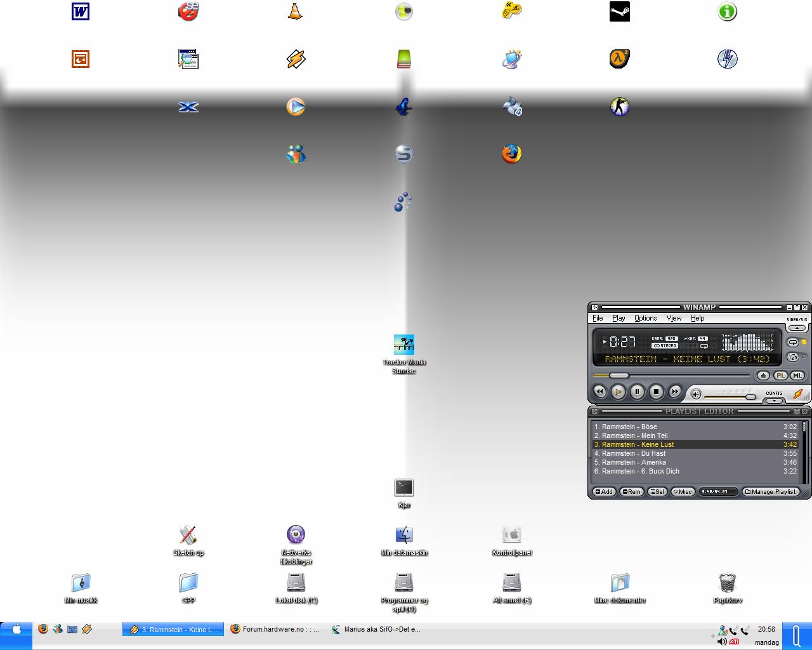Toggle Winamp shuffle button
The width and height of the screenshot is (812, 650).
tap(792, 357)
